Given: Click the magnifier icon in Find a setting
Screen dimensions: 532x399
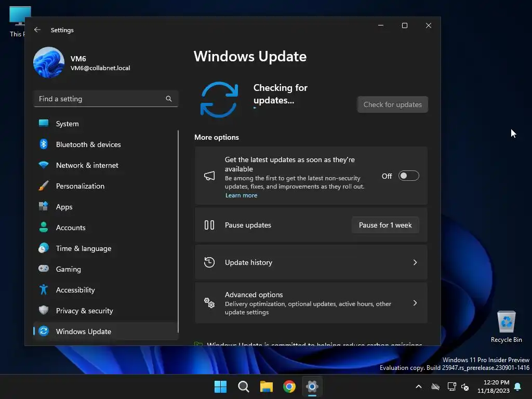Looking at the screenshot, I should 169,99.
